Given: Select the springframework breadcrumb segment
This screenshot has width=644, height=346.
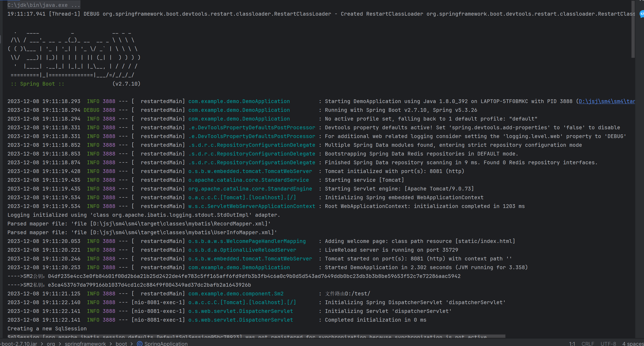Looking at the screenshot, I should [85, 343].
